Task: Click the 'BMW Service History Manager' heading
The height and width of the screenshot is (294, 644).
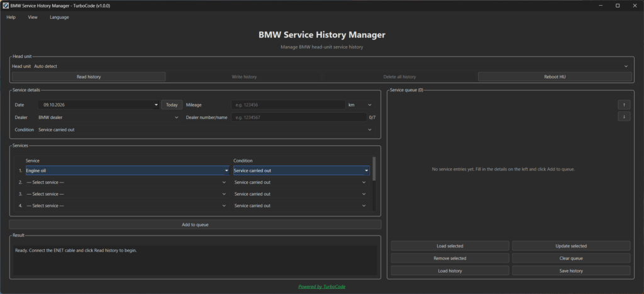Action: (321, 35)
